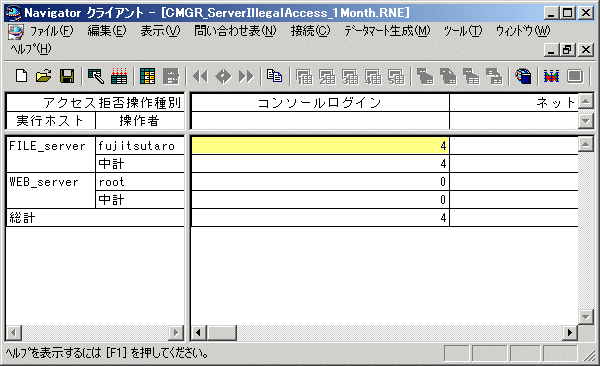Open the ウィンドウ(W) menu
The width and height of the screenshot is (600, 366).
click(x=523, y=31)
